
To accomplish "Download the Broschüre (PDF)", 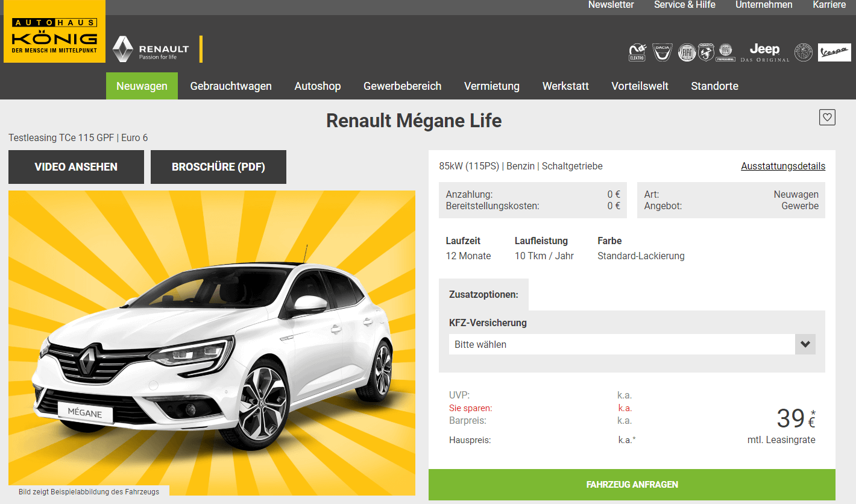I will pos(218,167).
